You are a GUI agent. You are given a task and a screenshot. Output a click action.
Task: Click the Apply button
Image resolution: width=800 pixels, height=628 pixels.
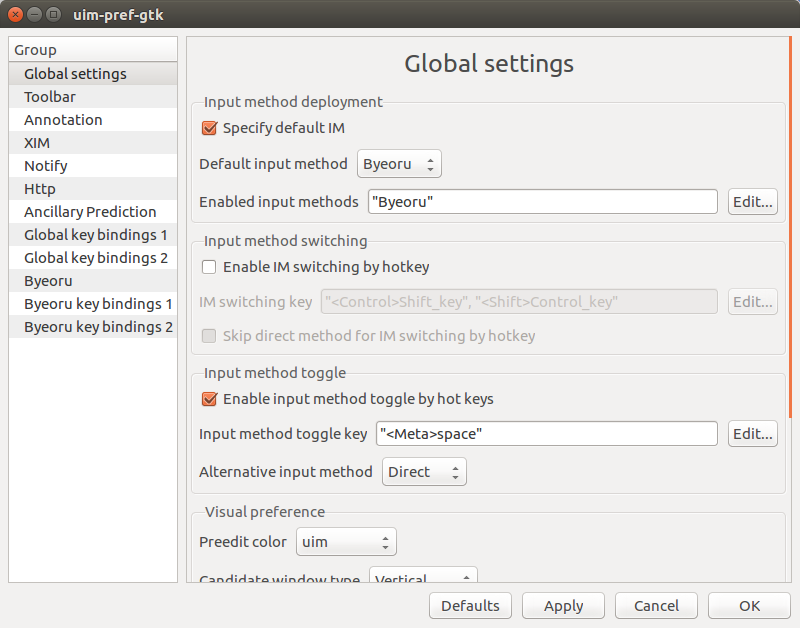pyautogui.click(x=564, y=606)
